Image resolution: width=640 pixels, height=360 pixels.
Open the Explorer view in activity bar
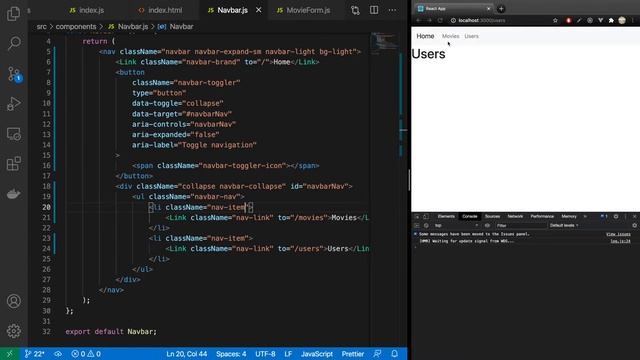(13, 13)
